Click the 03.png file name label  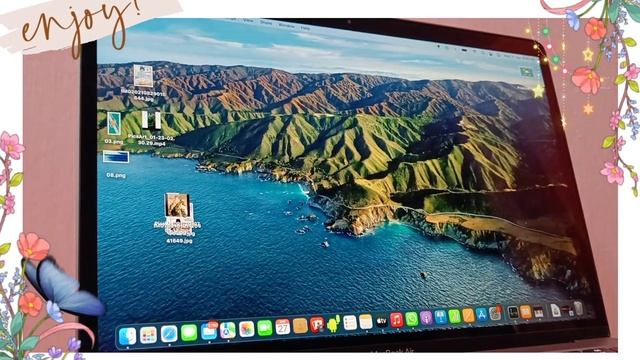[x=114, y=142]
